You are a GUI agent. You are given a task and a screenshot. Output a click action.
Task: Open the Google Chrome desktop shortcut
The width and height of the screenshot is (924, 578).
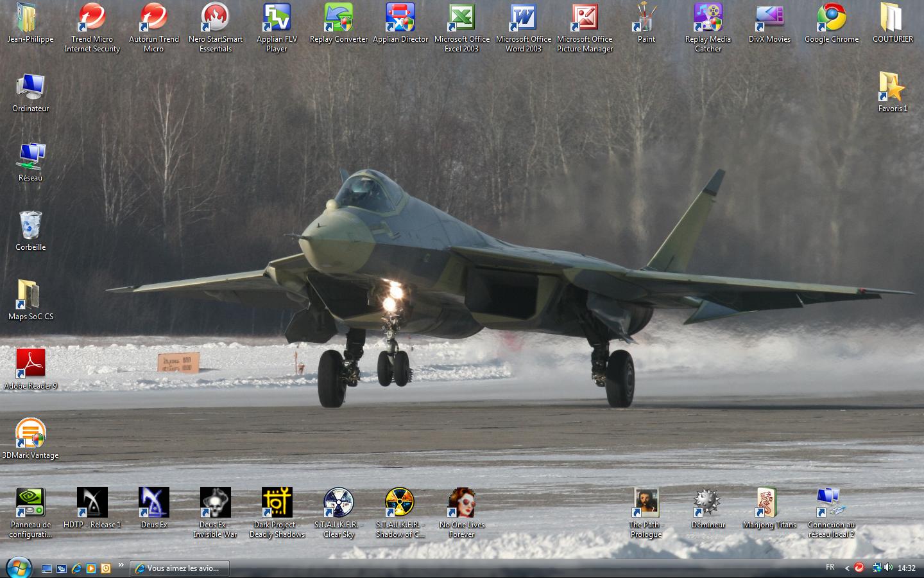pos(831,19)
